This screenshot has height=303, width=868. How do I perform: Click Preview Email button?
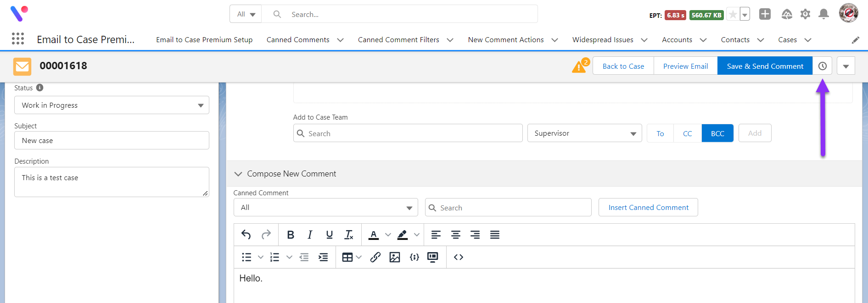point(685,66)
